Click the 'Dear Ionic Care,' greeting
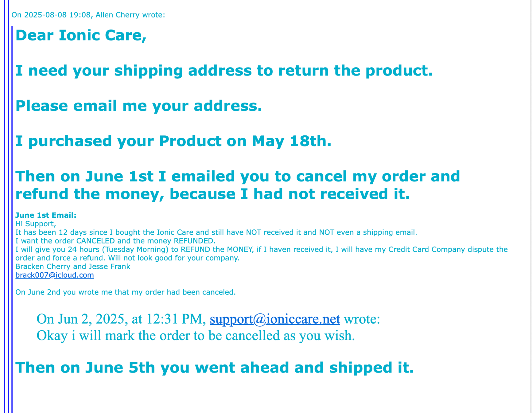This screenshot has height=413, width=532. point(81,35)
